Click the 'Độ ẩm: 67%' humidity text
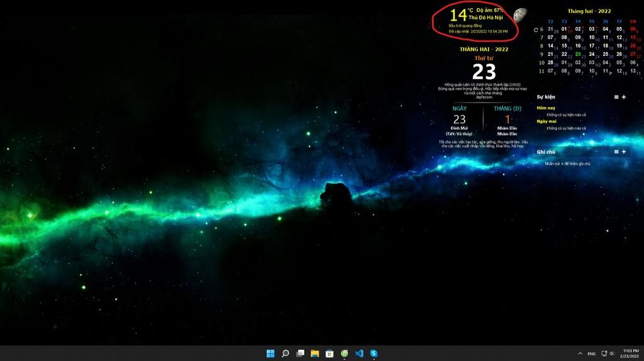This screenshot has height=361, width=644. tap(489, 10)
